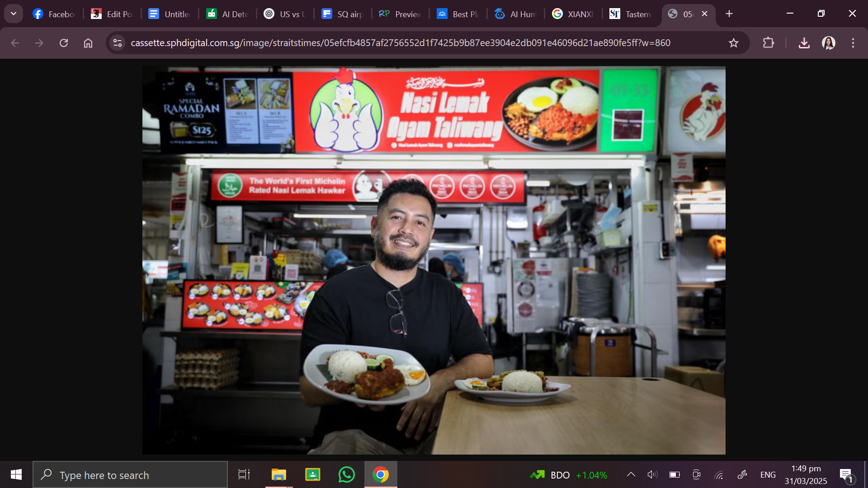868x488 pixels.
Task: Switch to the Preview tab
Action: click(400, 14)
